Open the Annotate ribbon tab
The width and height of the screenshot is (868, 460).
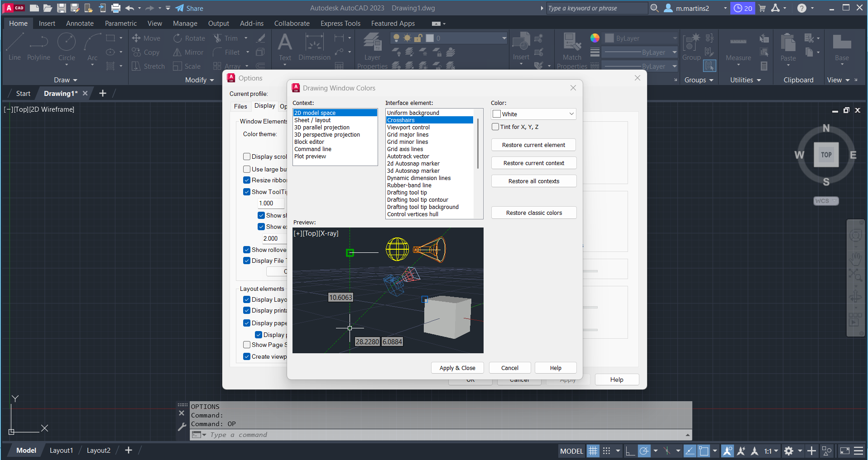tap(80, 24)
